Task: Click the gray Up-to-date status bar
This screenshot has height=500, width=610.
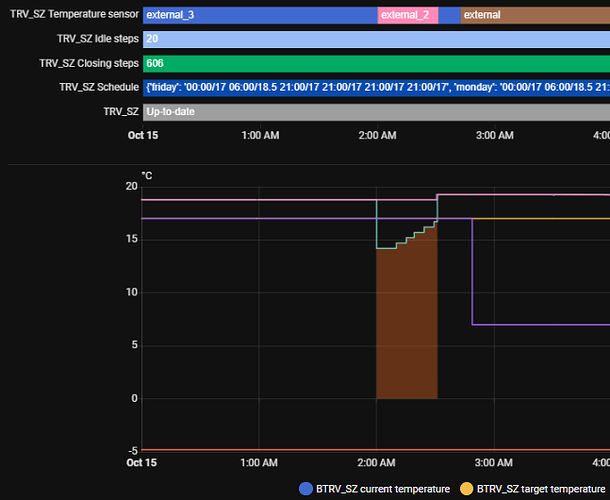Action: click(x=375, y=111)
